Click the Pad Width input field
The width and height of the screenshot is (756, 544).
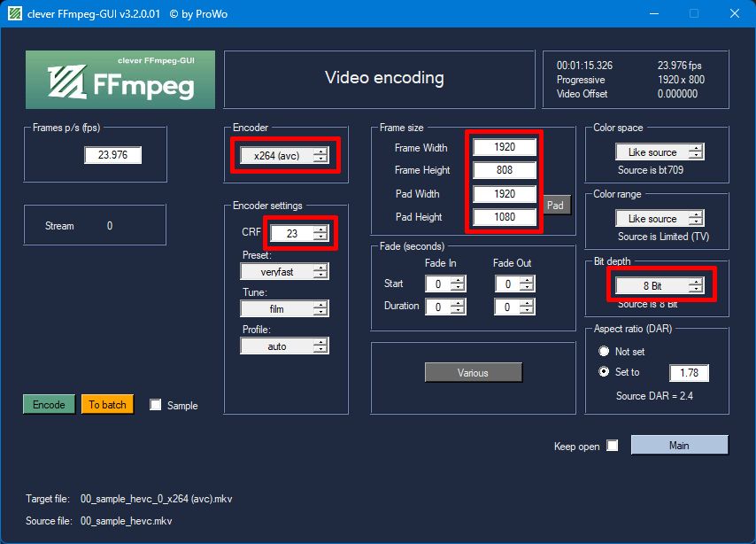pyautogui.click(x=505, y=193)
